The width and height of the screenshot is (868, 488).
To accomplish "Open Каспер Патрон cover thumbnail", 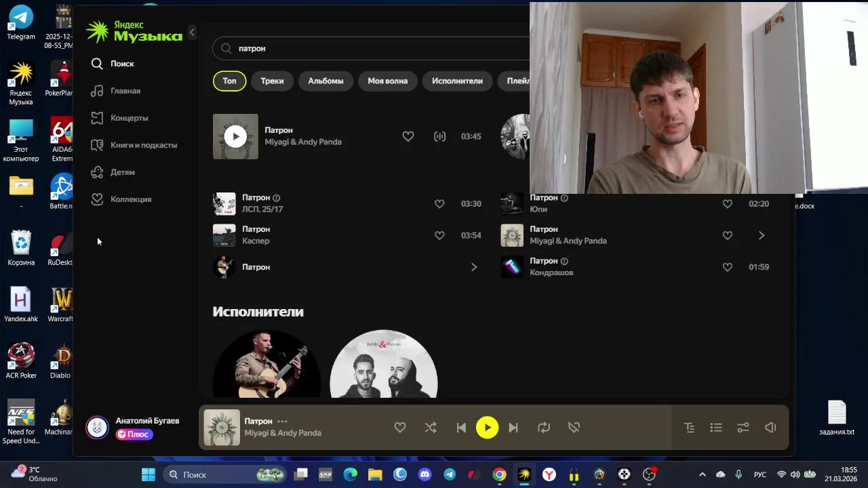I will pyautogui.click(x=224, y=236).
